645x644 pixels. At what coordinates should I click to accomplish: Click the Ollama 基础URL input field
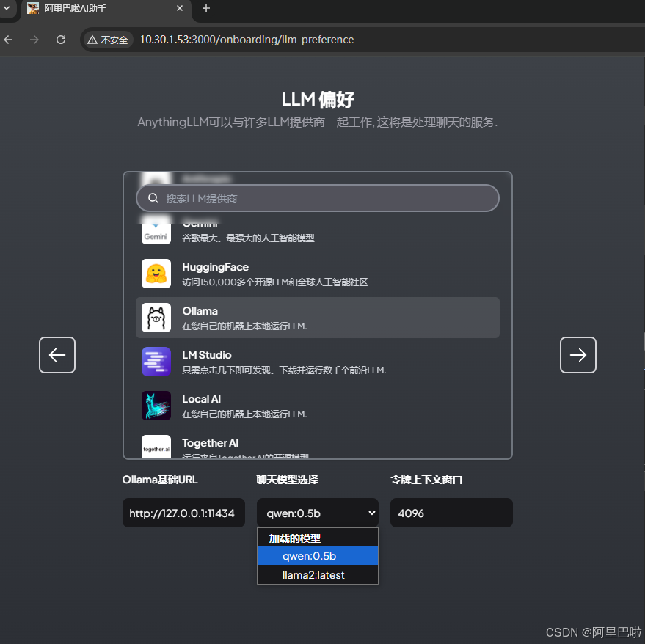(183, 513)
